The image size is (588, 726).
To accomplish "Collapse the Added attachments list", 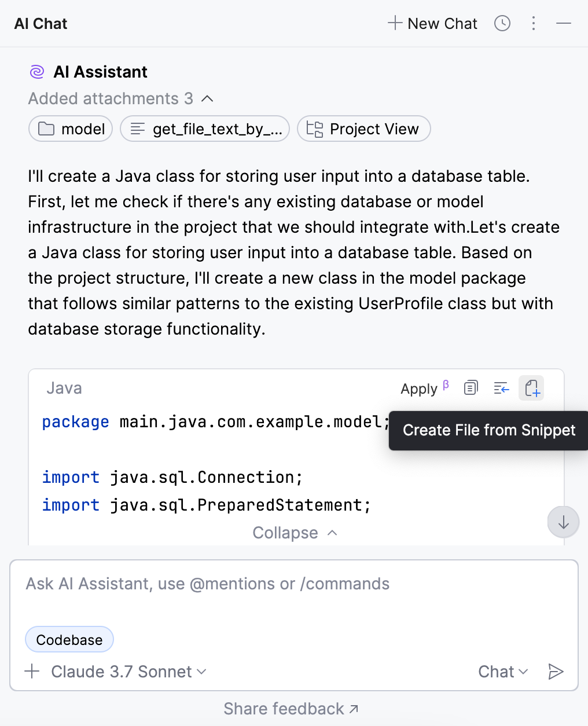I will coord(207,99).
